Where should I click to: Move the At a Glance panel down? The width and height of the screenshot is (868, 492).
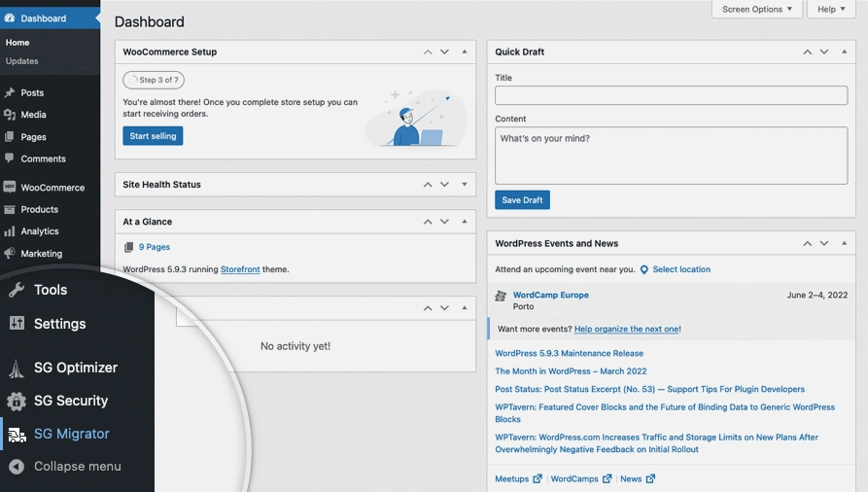pyautogui.click(x=444, y=222)
